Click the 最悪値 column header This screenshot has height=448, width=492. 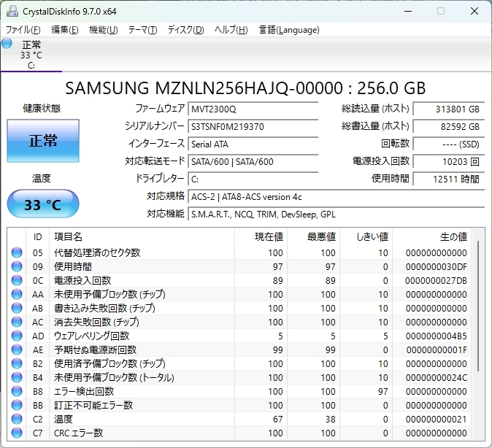[x=313, y=237]
